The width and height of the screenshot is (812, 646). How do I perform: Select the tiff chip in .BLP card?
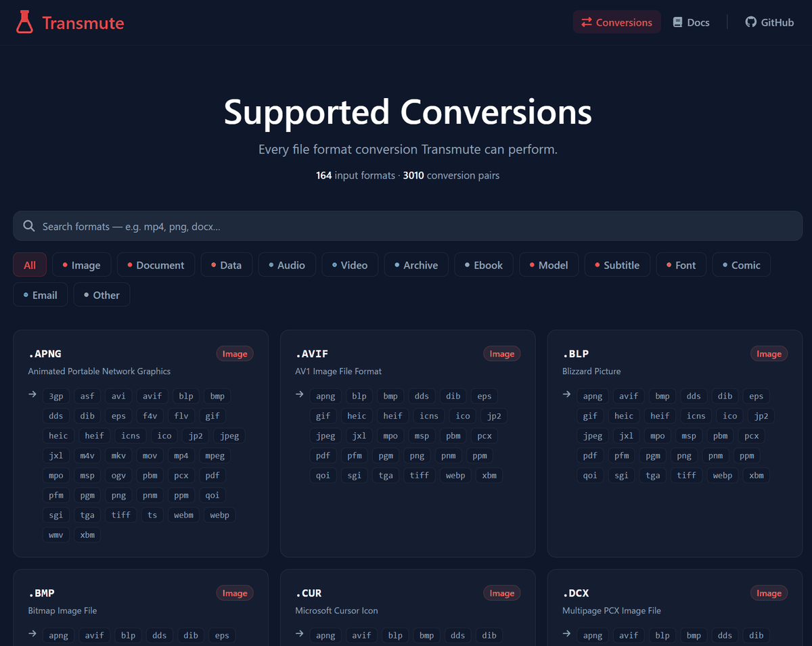point(686,476)
